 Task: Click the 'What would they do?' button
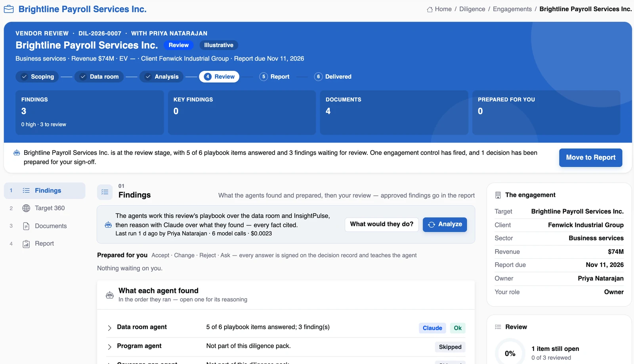[x=382, y=225]
